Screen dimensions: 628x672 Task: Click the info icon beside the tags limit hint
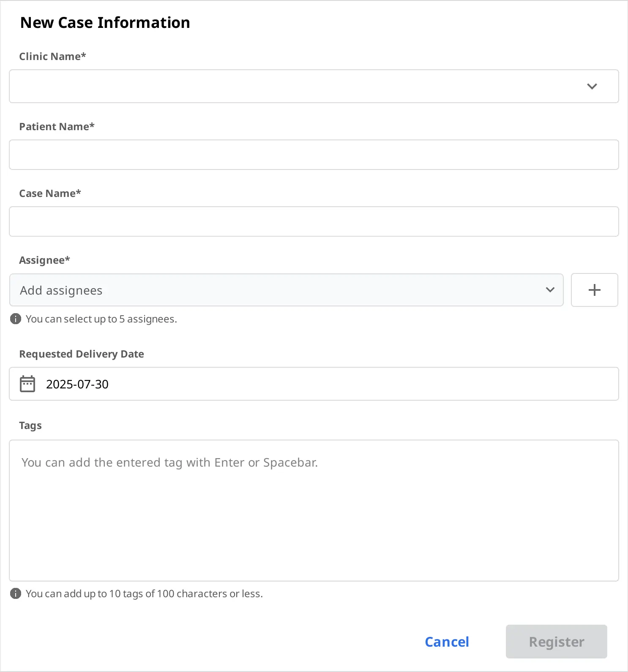point(16,593)
